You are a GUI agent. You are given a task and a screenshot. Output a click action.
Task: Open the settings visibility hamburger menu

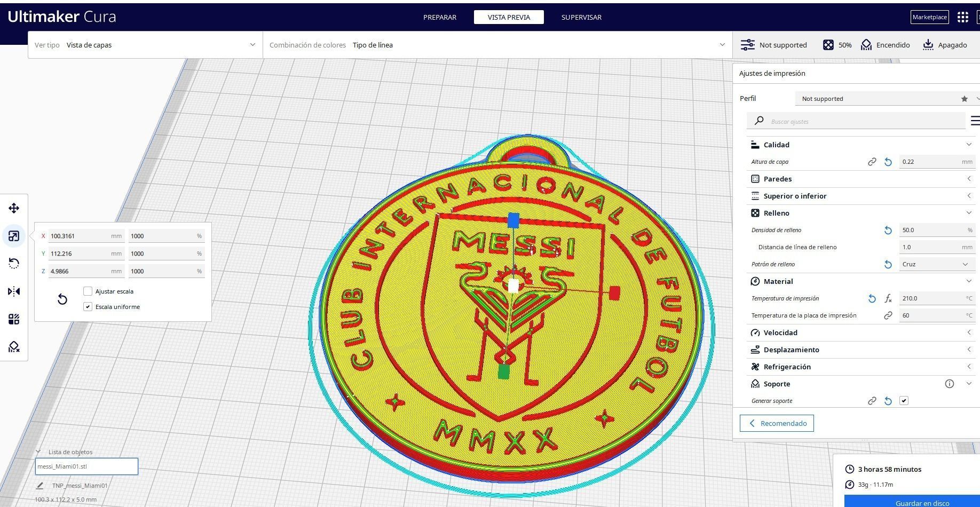[x=975, y=121]
